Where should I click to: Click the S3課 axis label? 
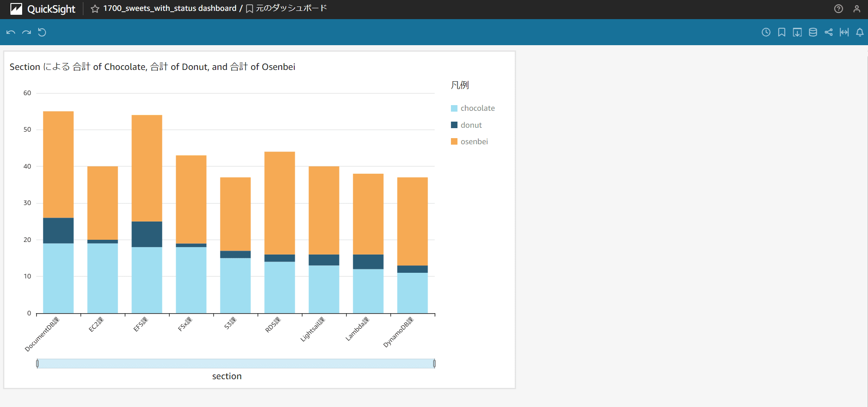230,323
